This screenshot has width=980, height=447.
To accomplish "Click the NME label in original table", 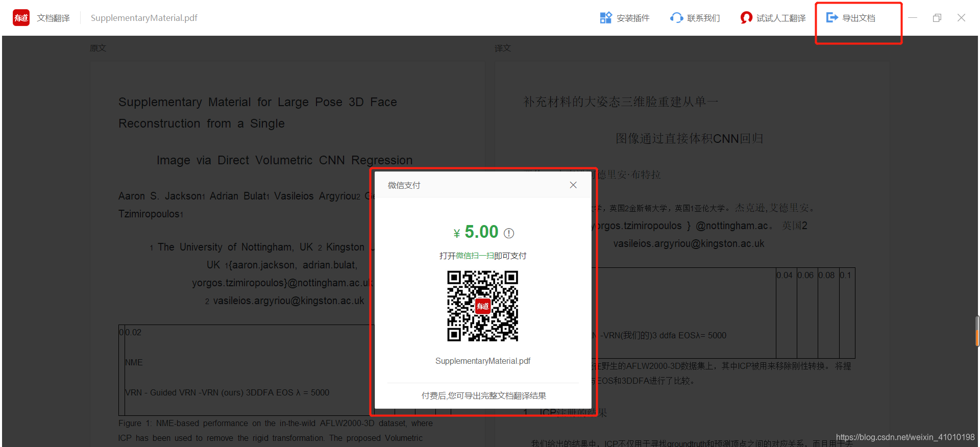I will pos(134,362).
